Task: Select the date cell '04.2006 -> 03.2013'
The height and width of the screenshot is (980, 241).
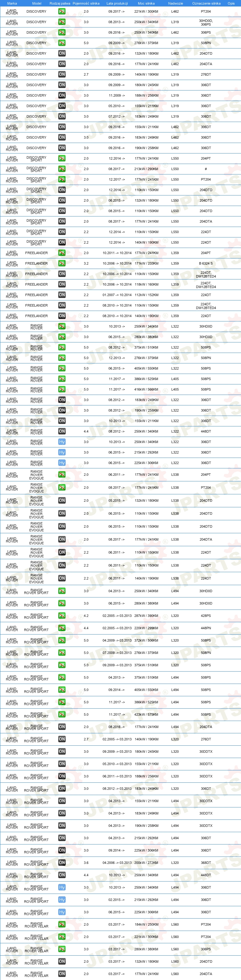Action: 117,863
